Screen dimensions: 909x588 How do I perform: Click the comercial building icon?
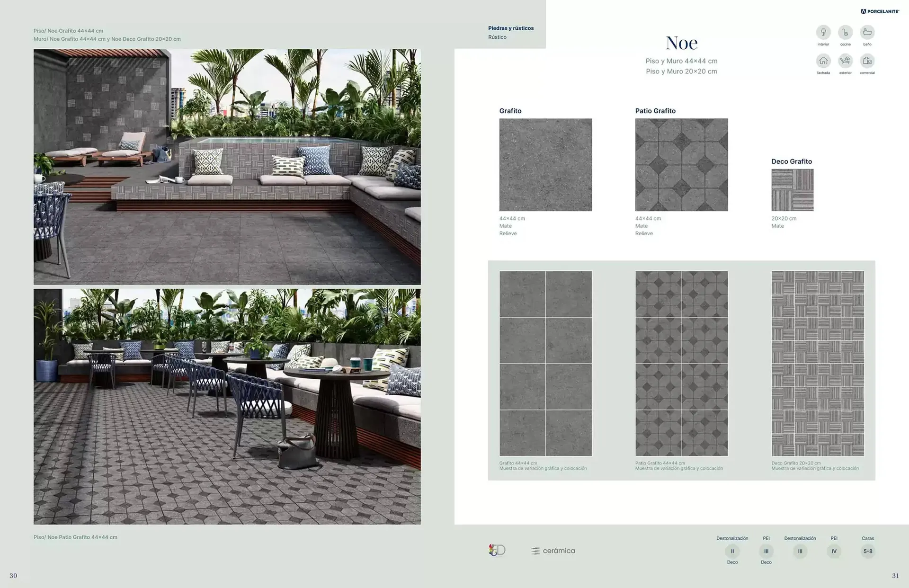(x=867, y=61)
